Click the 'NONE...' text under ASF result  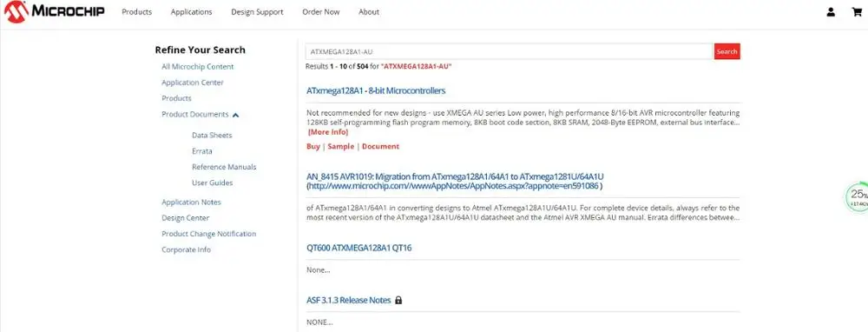tap(320, 322)
